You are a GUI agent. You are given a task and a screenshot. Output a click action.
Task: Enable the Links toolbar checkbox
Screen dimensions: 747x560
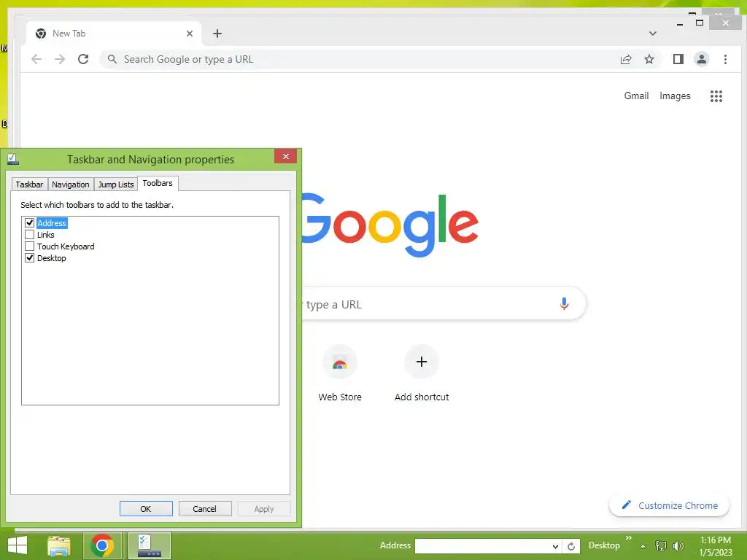click(29, 235)
